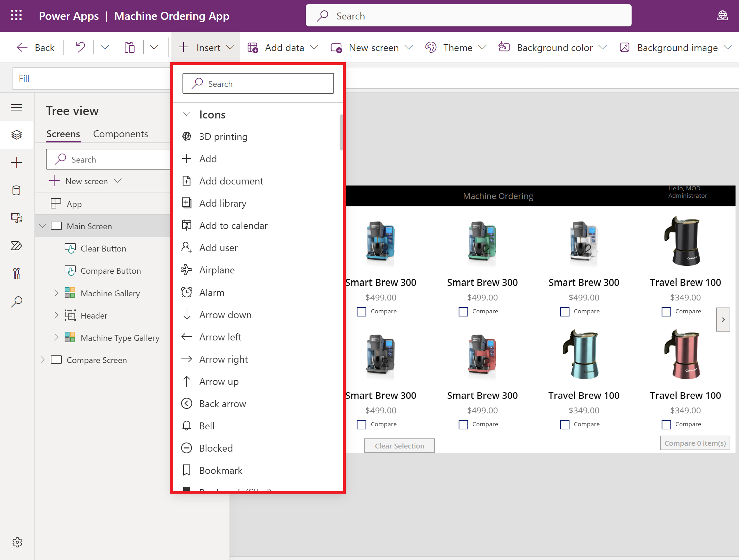Screen dimensions: 739x560
Task: Open the Background color picker
Action: coord(553,48)
